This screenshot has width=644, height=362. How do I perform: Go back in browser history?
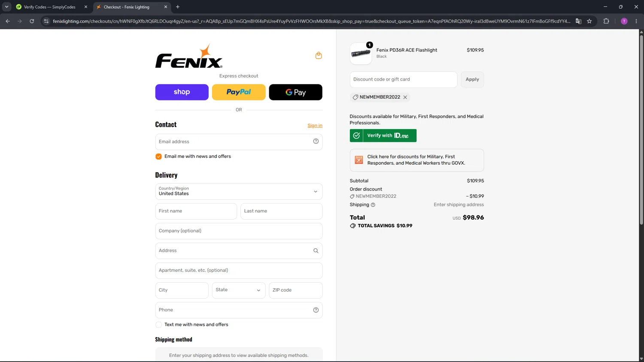click(x=8, y=21)
